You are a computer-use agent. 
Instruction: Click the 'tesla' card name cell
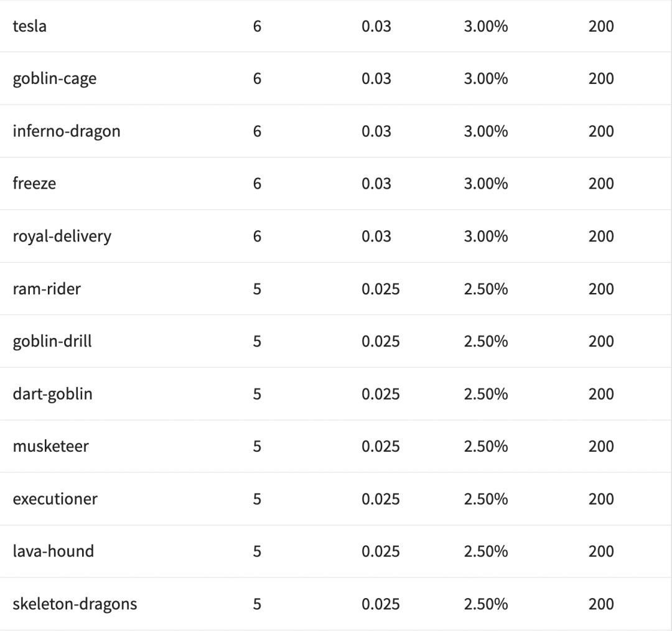coord(29,26)
